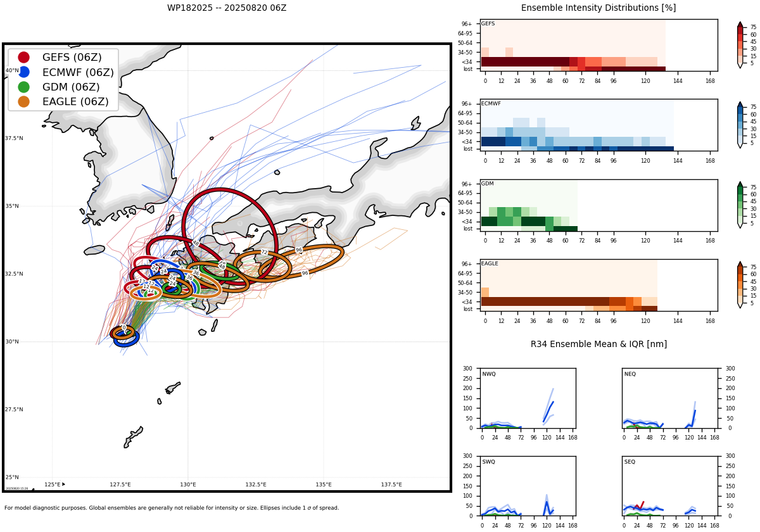
Task: Click the orange EAGLE (06Z) legend marker
Action: click(23, 101)
